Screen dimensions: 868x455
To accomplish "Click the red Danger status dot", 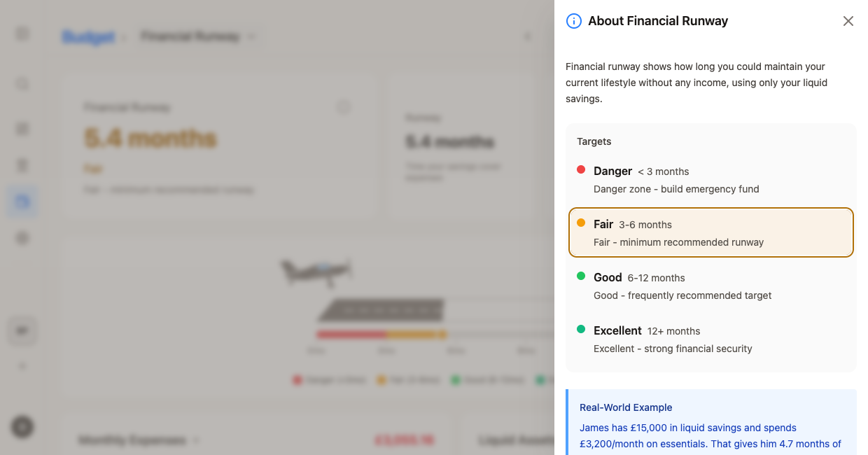I will click(580, 169).
